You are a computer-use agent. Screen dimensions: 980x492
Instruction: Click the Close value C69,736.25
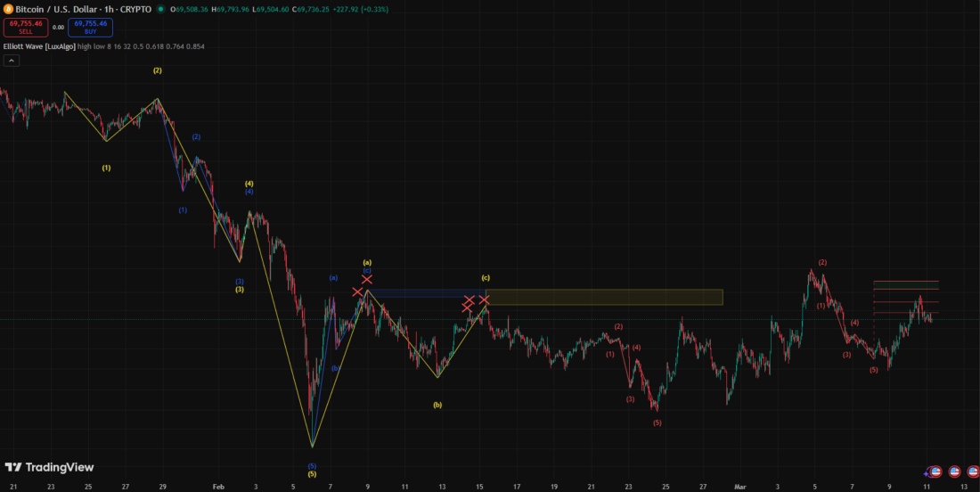pos(311,10)
